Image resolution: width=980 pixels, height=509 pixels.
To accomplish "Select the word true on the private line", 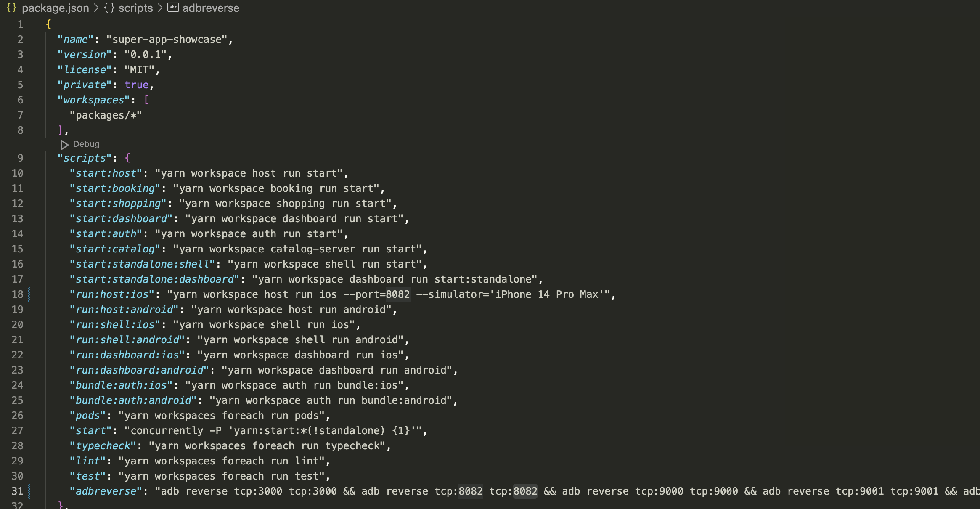I will [x=137, y=85].
